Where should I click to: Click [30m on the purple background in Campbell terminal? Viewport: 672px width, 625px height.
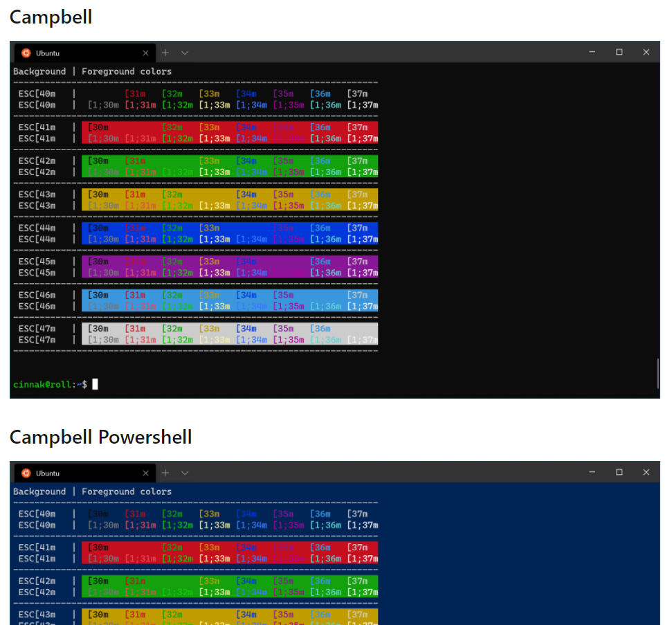click(x=98, y=262)
